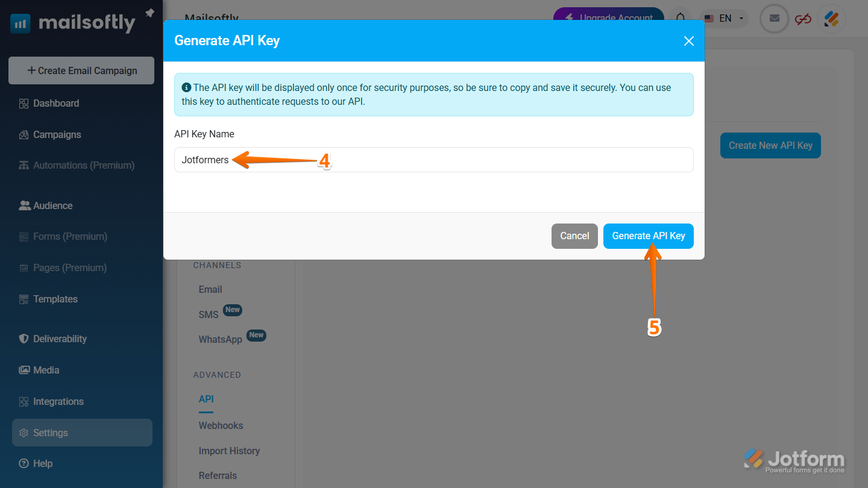Select the Integrations sidebar icon
Image resolution: width=868 pixels, height=488 pixels.
tap(23, 401)
